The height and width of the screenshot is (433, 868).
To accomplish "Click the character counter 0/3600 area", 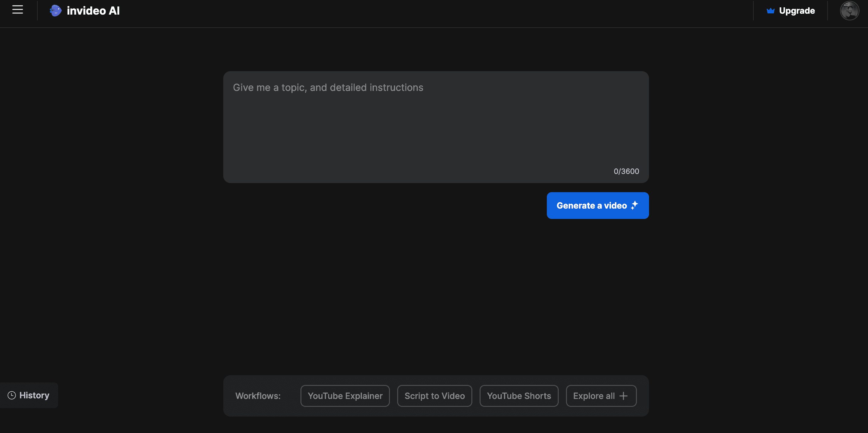I will [626, 171].
